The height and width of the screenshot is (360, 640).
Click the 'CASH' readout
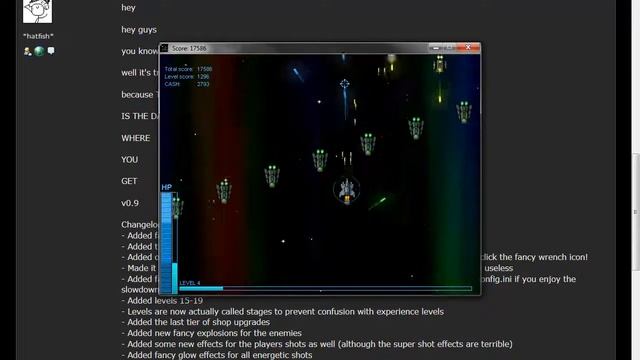point(187,84)
